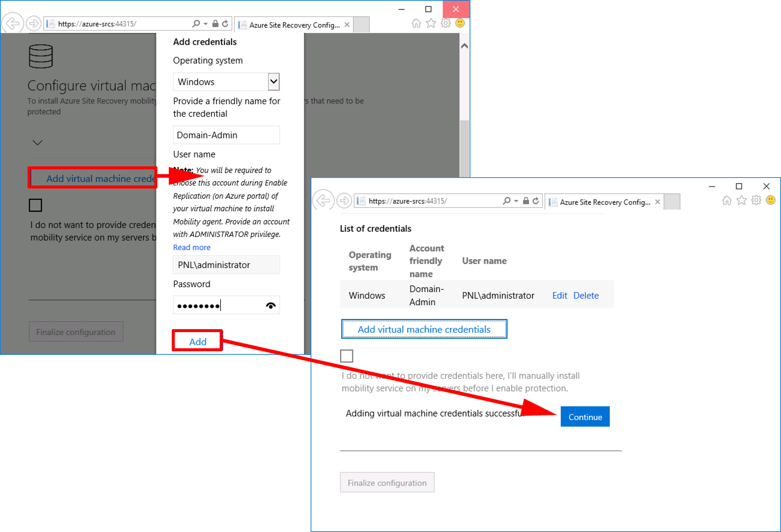Click Domain-Admin cell in credentials list
Image resolution: width=781 pixels, height=532 pixels.
[x=427, y=295]
